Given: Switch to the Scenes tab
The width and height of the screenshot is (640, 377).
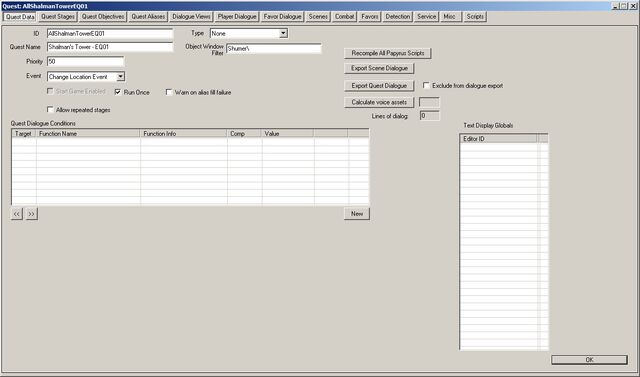Looking at the screenshot, I should click(x=318, y=17).
